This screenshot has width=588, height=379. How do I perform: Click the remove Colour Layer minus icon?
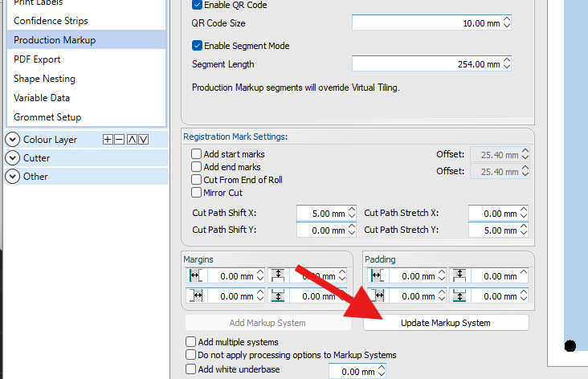tap(120, 140)
